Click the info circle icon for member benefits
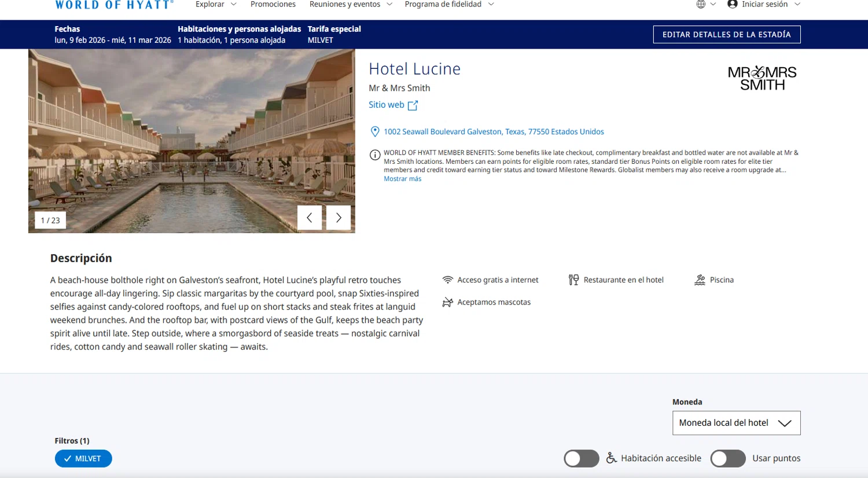The width and height of the screenshot is (868, 478). [375, 155]
